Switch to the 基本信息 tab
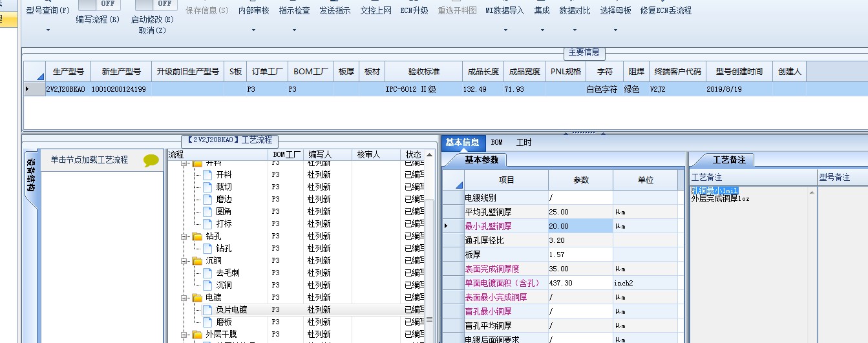 pos(462,142)
